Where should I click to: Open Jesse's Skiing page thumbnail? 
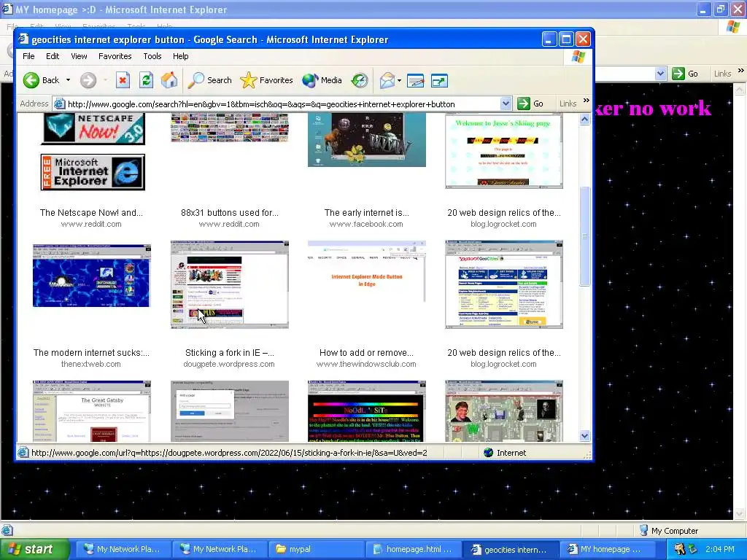point(504,151)
